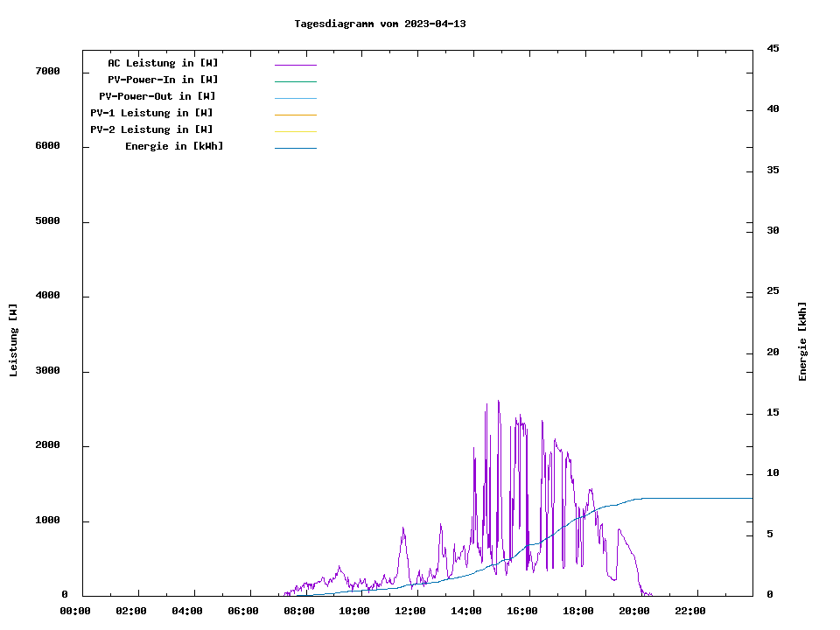The height and width of the screenshot is (630, 840).
Task: Click the purple AC Leistung legend line sample
Action: [x=295, y=65]
